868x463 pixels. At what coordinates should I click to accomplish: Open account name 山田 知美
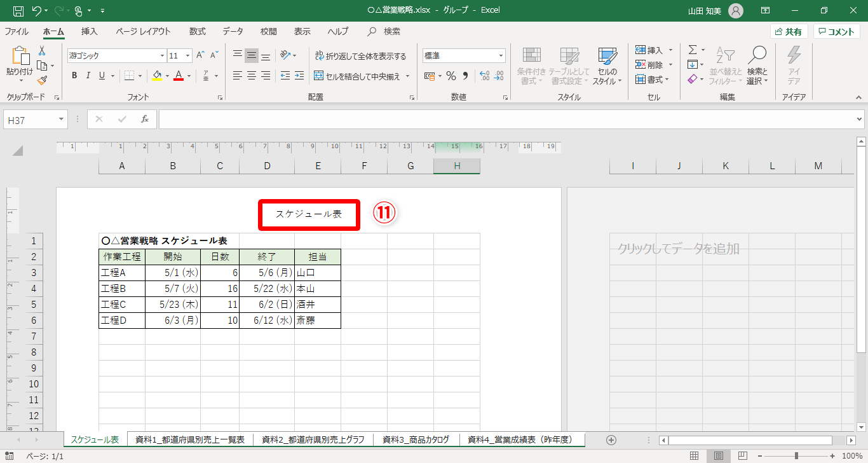click(x=706, y=11)
